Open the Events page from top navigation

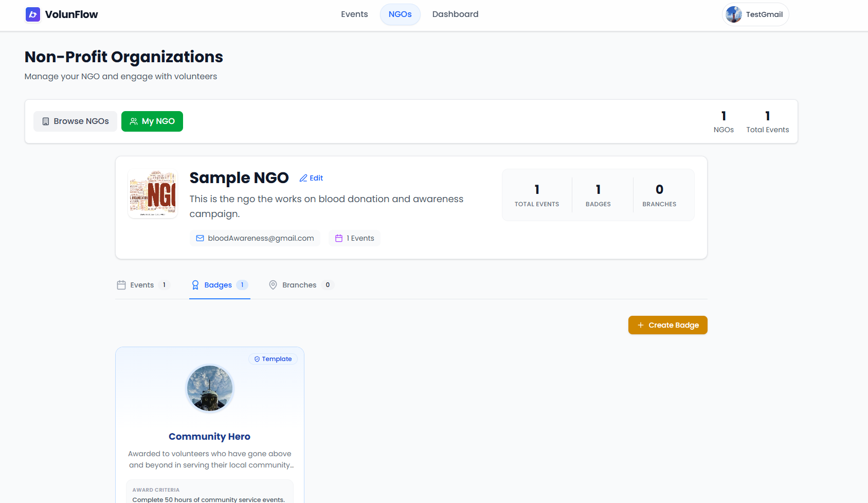point(354,14)
